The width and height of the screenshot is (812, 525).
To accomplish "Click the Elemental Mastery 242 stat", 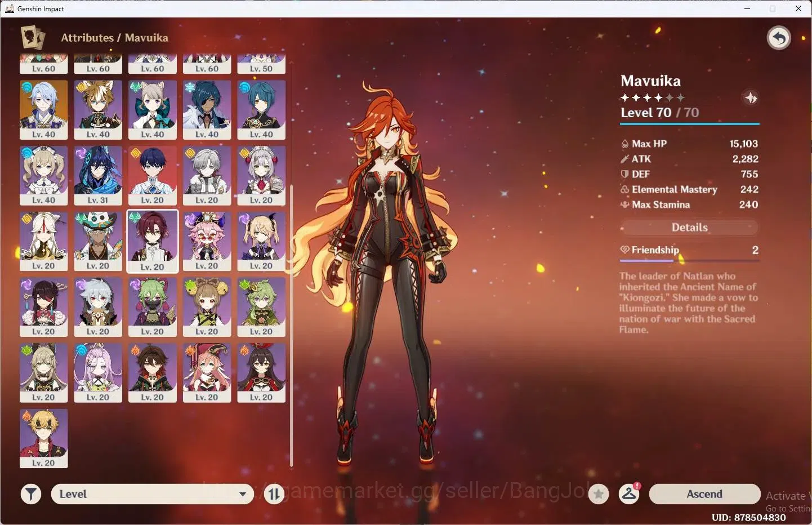I will (689, 189).
